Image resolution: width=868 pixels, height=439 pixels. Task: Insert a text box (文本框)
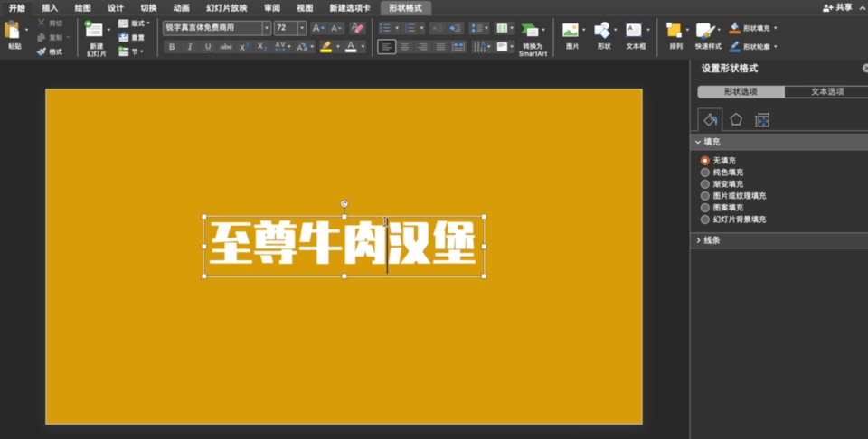(636, 38)
